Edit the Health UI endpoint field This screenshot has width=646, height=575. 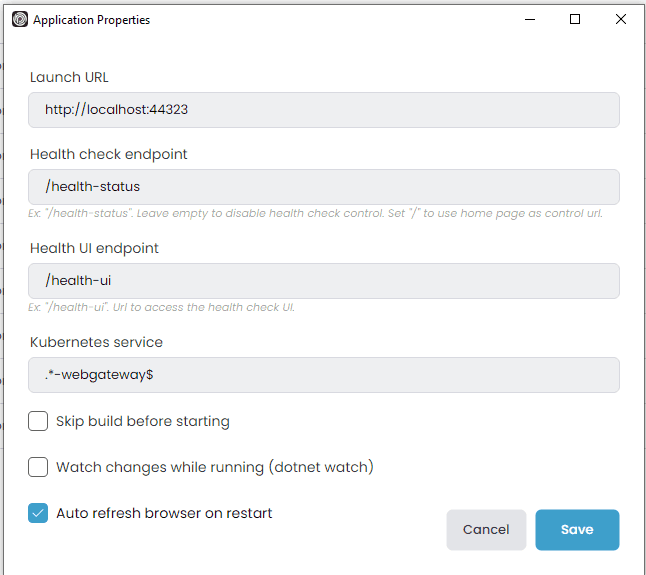point(324,281)
